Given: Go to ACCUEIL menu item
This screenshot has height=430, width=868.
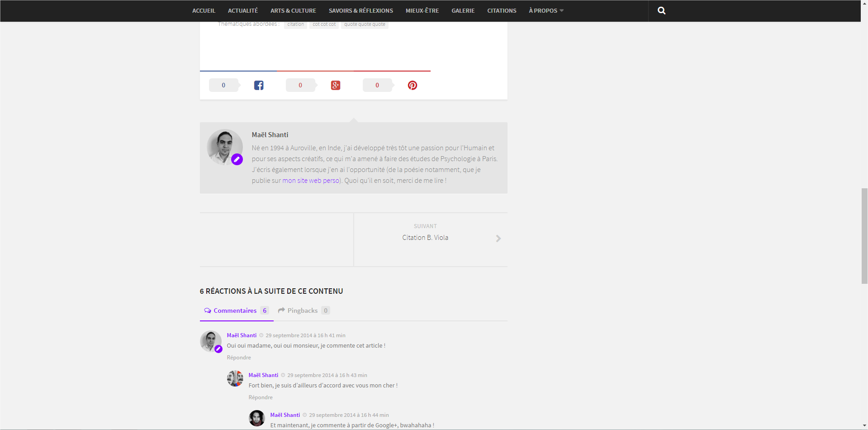Looking at the screenshot, I should (204, 10).
